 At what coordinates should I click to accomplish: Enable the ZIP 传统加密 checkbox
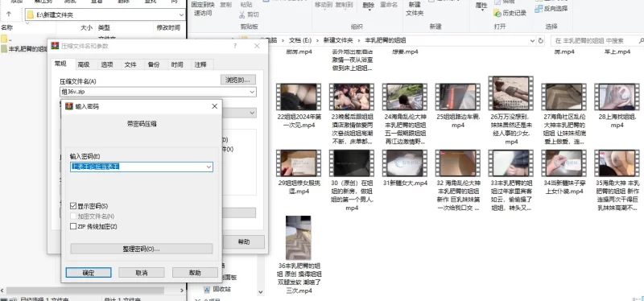73,226
